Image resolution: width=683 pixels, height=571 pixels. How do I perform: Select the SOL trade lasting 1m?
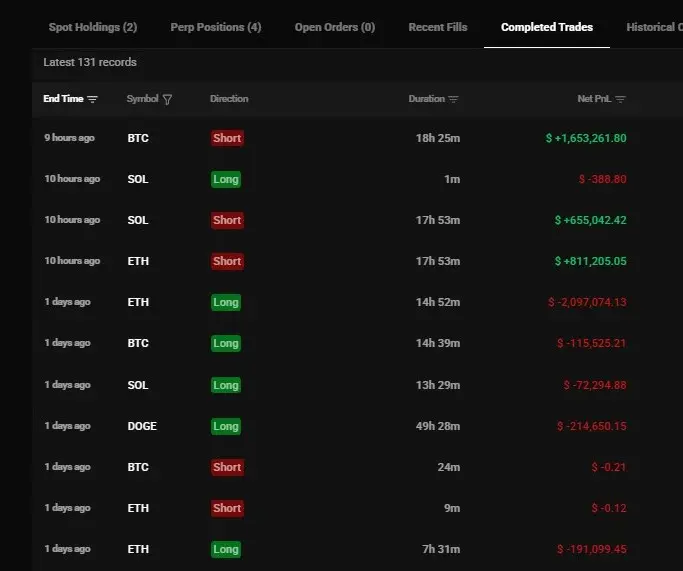tap(138, 179)
